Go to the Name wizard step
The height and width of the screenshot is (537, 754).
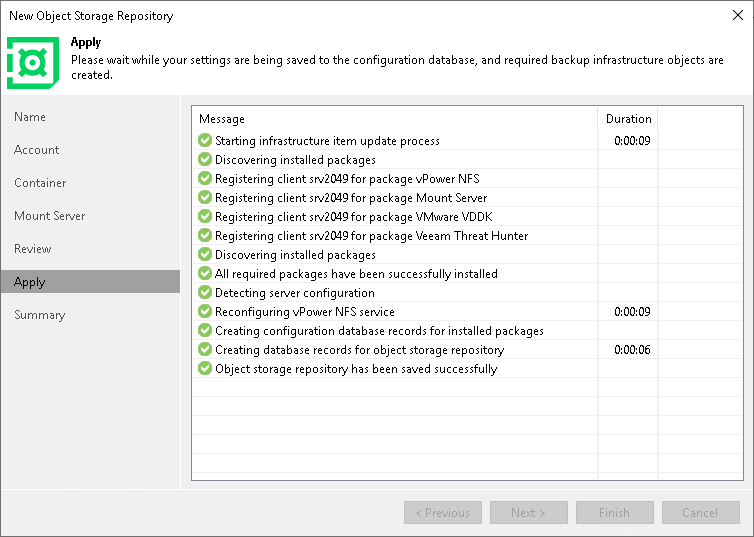pyautogui.click(x=30, y=117)
